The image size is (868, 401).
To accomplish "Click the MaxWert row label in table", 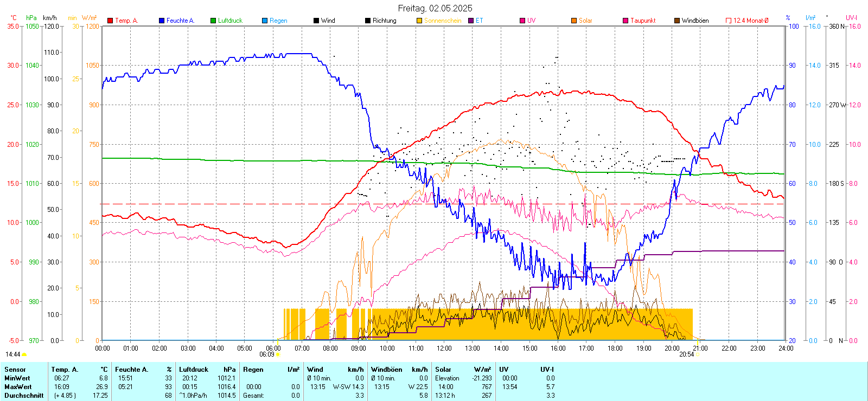I will click(18, 387).
